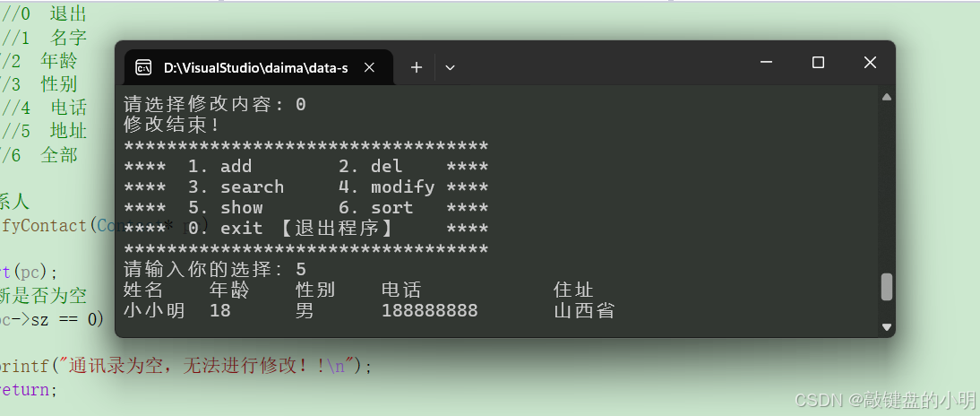980x416 pixels.
Task: Click the '性别' column header in terminal
Action: (x=315, y=290)
